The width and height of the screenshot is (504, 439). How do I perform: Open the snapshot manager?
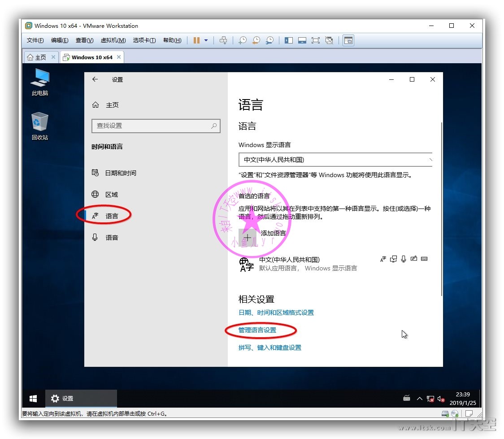tap(269, 40)
